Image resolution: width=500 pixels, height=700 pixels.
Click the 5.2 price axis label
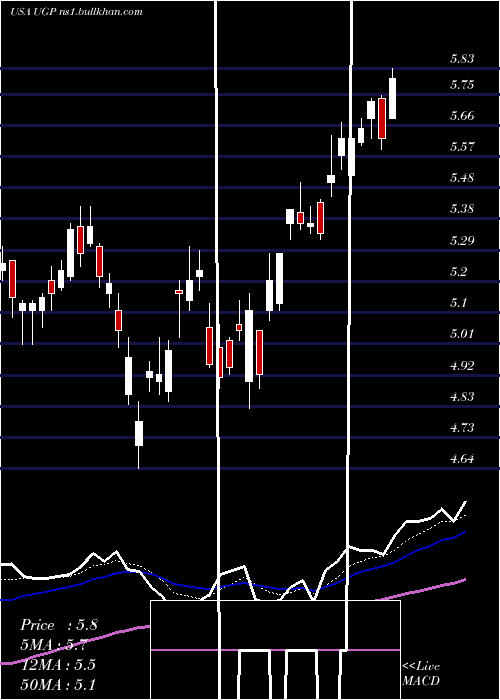coord(458,272)
